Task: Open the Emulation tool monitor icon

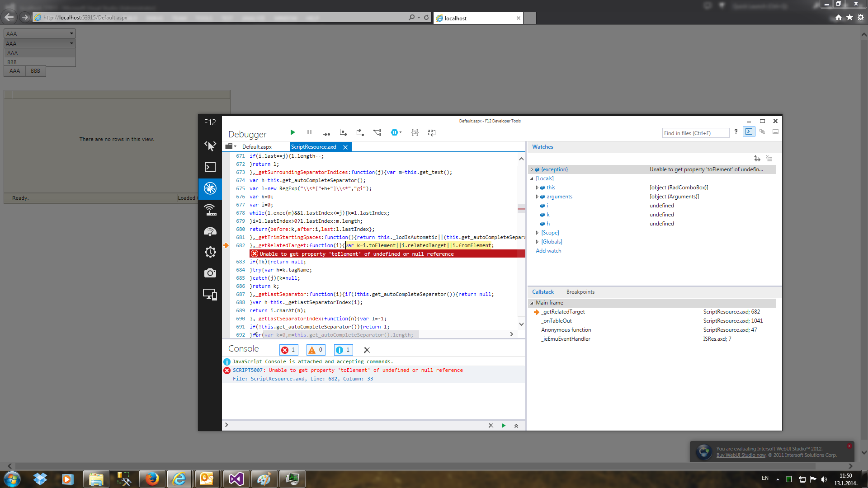Action: [x=210, y=295]
